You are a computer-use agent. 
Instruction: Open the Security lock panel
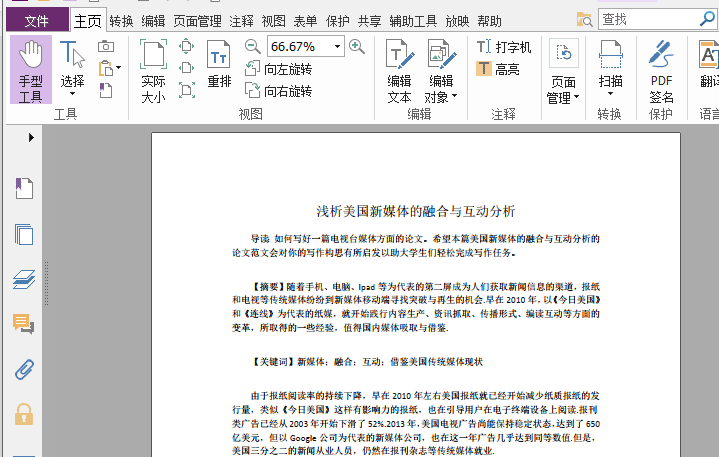(x=24, y=414)
